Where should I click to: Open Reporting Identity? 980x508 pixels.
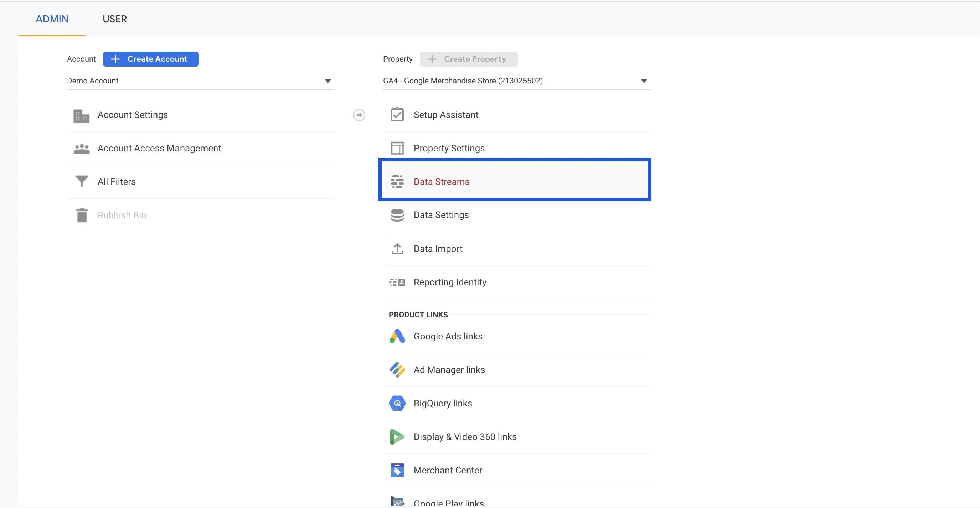point(517,282)
